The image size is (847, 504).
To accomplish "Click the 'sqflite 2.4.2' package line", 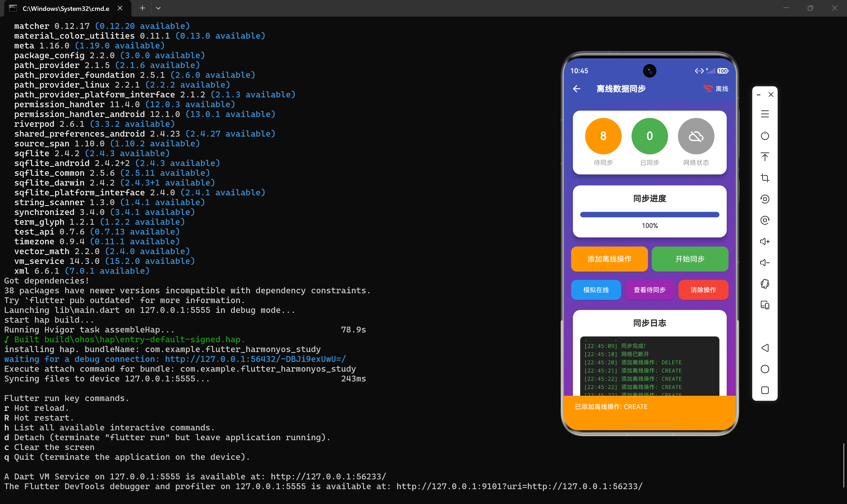I will [92, 154].
